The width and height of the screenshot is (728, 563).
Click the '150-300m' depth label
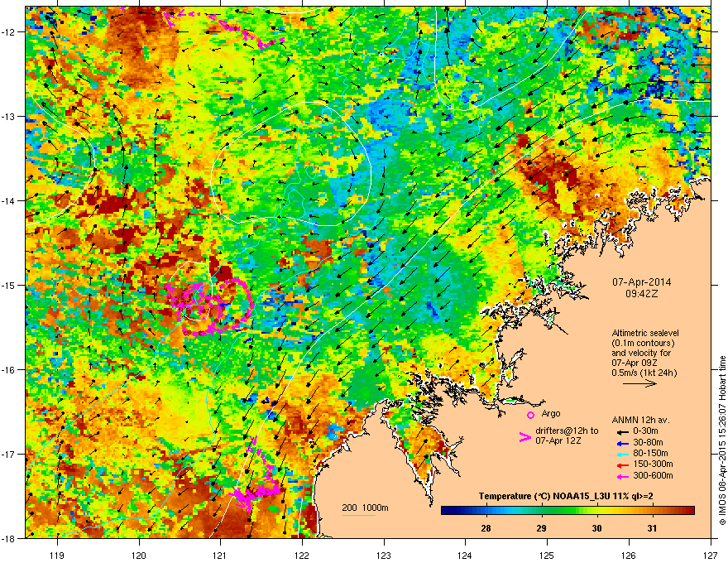[x=653, y=464]
